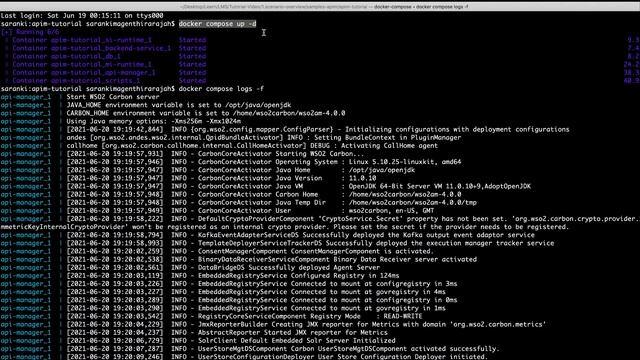Click the "Java Version : 11.0.10" line
Screen dimensions: 640x360
[188, 178]
